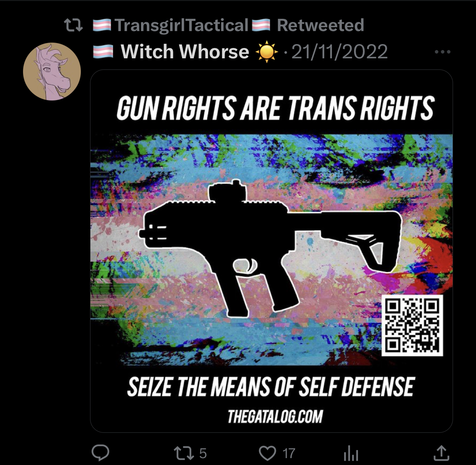The image size is (476, 465).
Task: Open tweet analytics bar chart icon
Action: click(351, 453)
